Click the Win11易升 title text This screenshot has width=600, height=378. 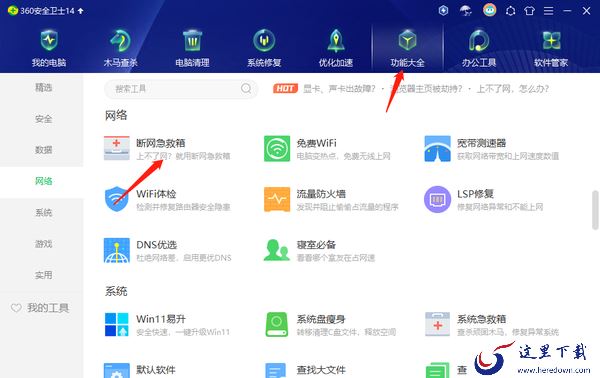tap(161, 319)
